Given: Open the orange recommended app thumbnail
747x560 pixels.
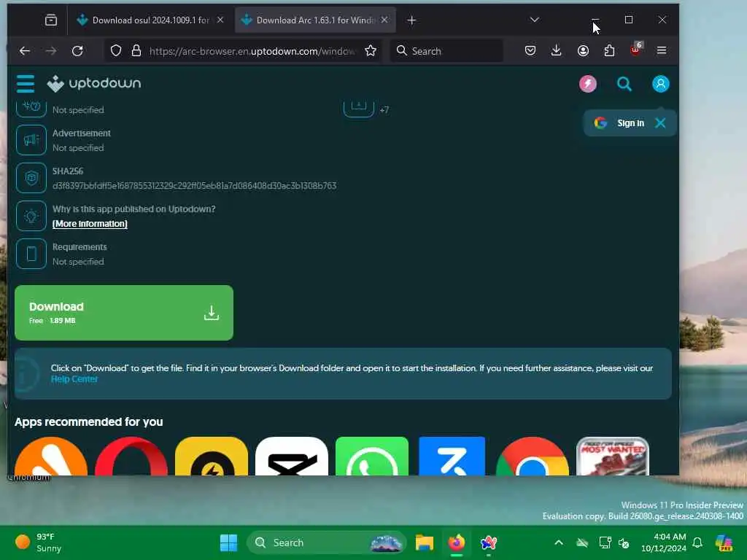Looking at the screenshot, I should [51, 456].
